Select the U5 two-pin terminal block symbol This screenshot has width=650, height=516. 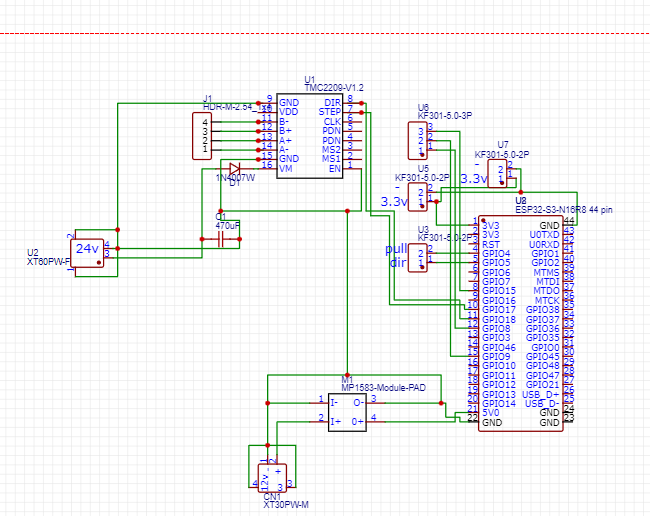[x=417, y=197]
